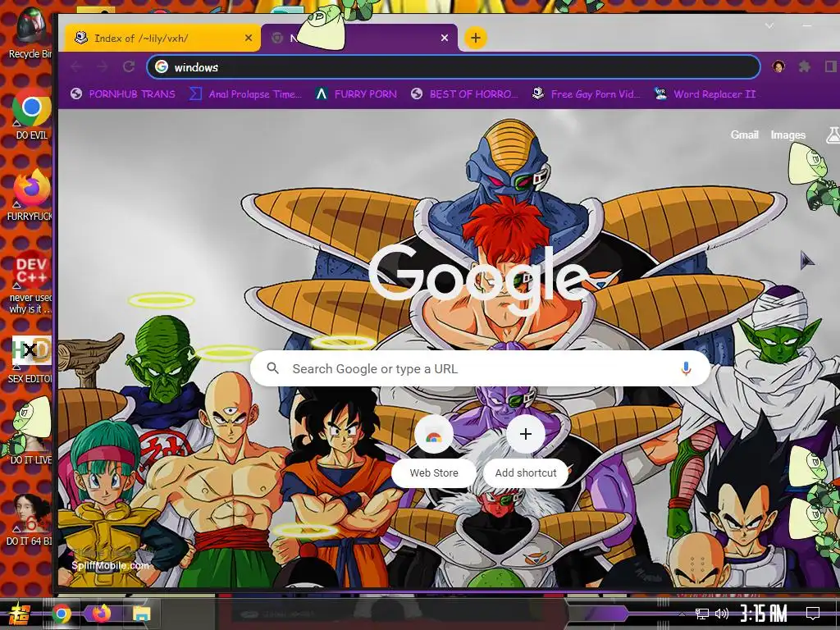Switch to the Index of /~lily/vxh/ tab
The image size is (840, 630).
pos(162,38)
